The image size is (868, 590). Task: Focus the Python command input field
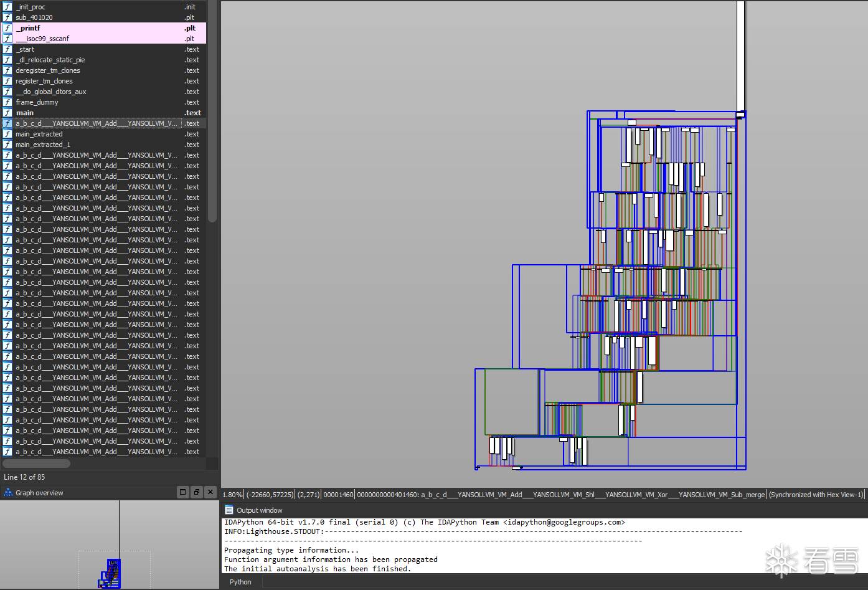pos(564,582)
